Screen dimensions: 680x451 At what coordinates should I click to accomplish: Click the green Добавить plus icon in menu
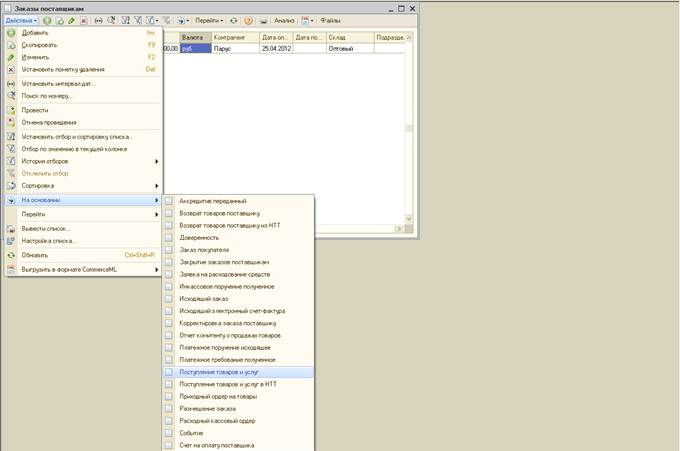[x=11, y=32]
